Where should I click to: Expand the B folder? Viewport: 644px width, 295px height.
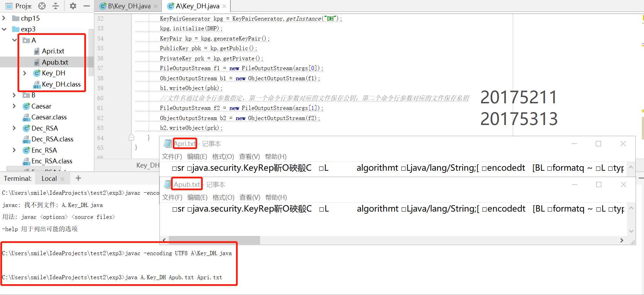pyautogui.click(x=14, y=95)
